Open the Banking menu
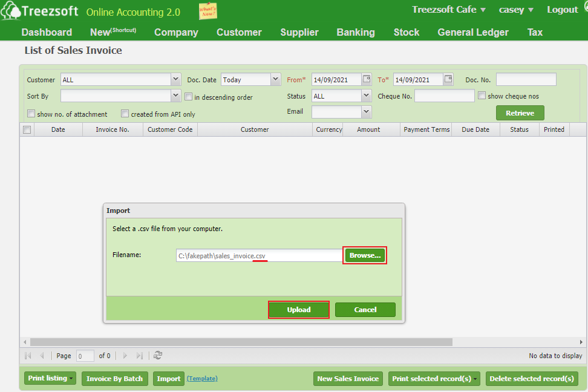The image size is (588, 392). tap(355, 32)
